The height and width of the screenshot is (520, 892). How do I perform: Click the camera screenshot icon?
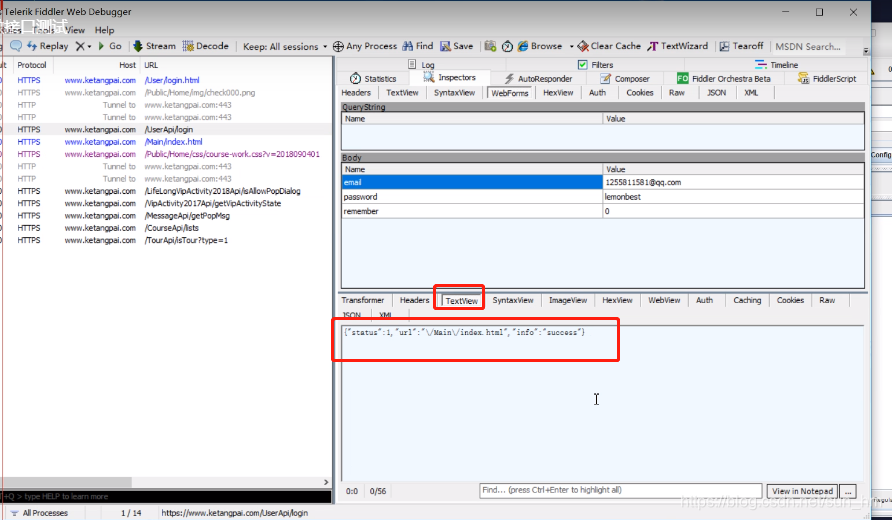[490, 46]
